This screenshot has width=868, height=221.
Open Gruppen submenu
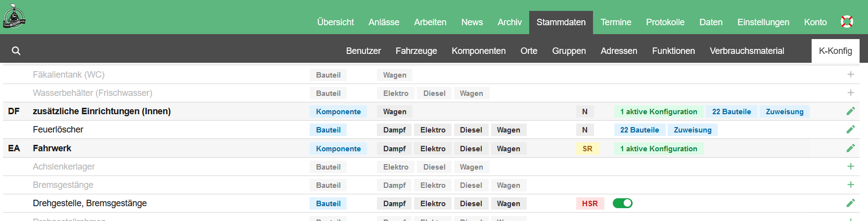569,51
